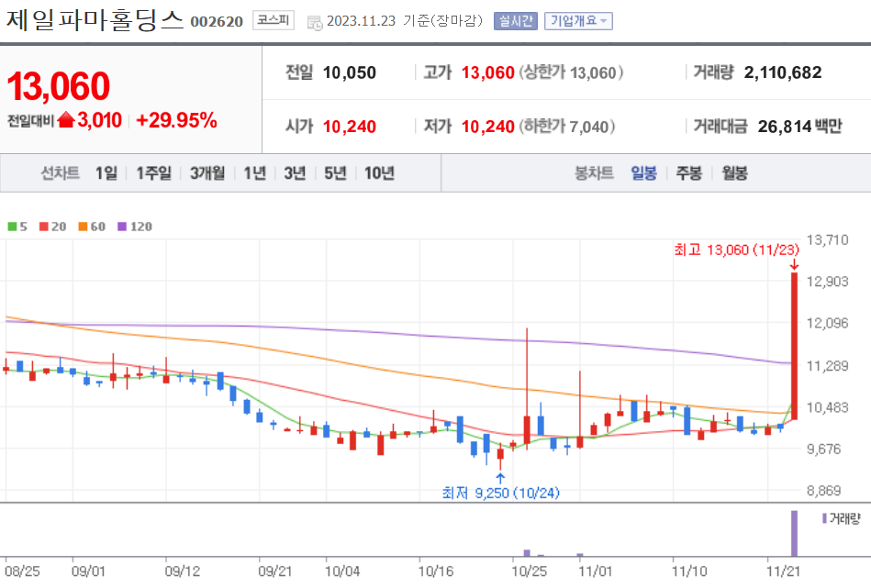Click the 09/12 date axis label

pyautogui.click(x=183, y=571)
